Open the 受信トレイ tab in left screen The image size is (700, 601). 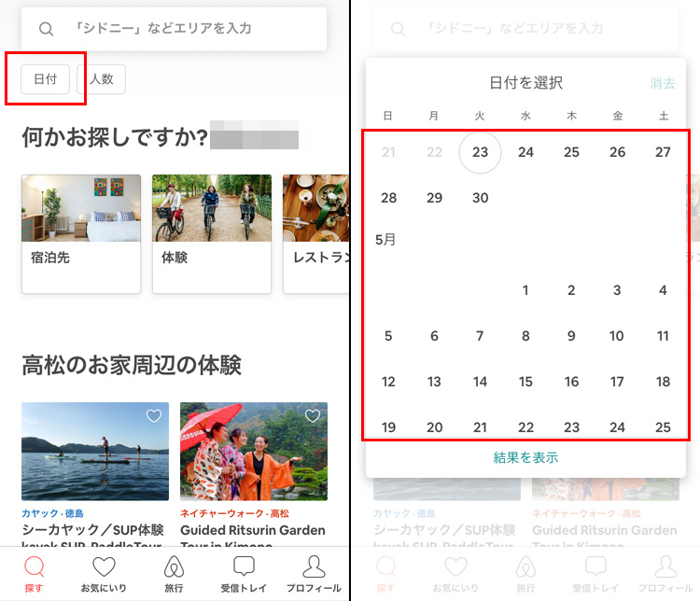point(244,574)
